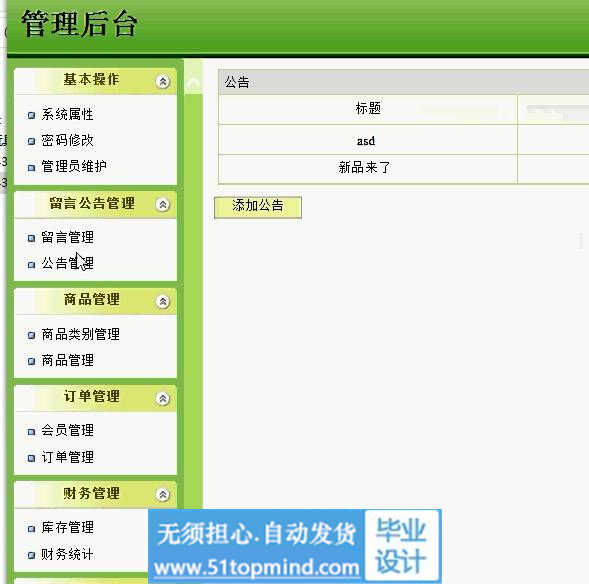Go to 管理员维护 page
Viewport: 589px width, 584px height.
click(x=74, y=166)
